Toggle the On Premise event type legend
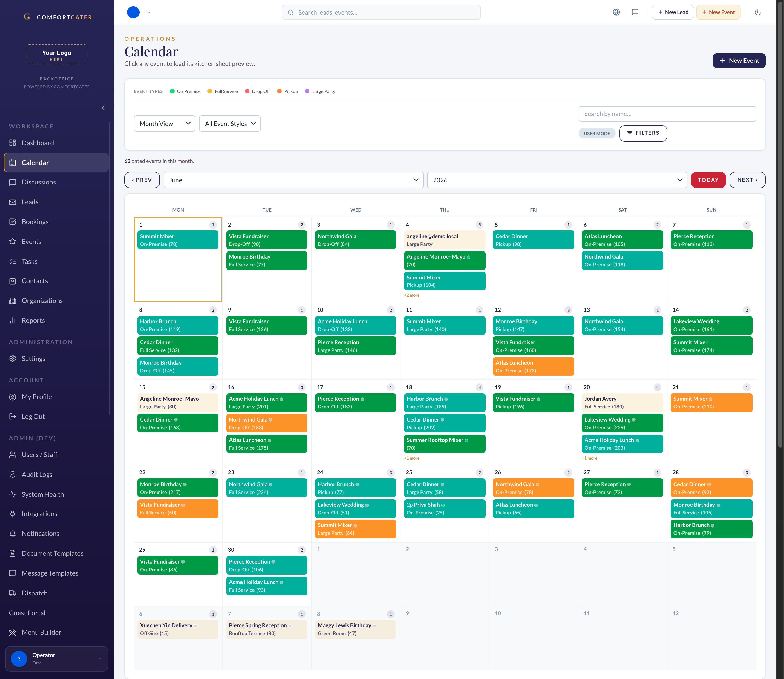Viewport: 784px width, 679px height. point(185,91)
